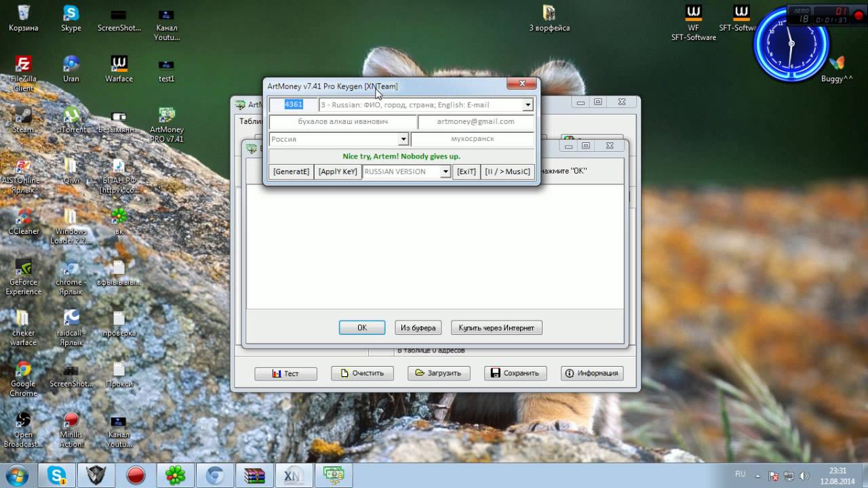
Task: Open the Uran browser desktop icon
Action: (71, 68)
